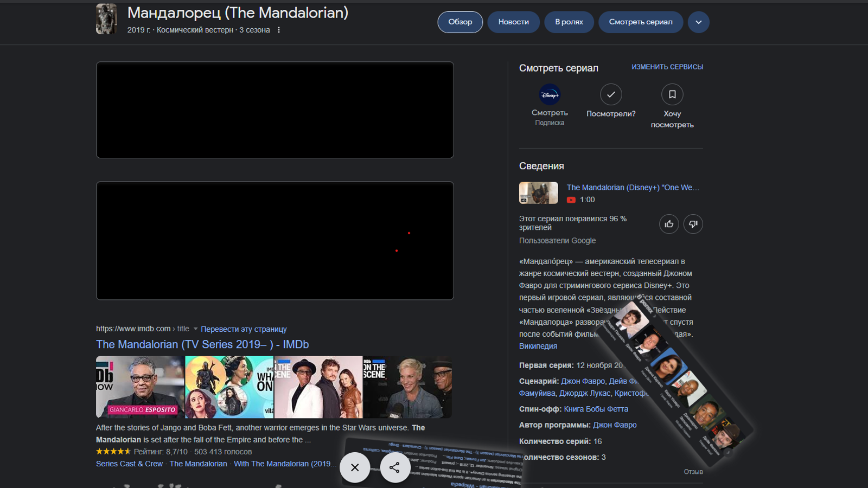Viewport: 868px width, 488px height.
Task: Click the ИЗМЕНИТЬ СЕРВИСЫ link
Action: 667,67
